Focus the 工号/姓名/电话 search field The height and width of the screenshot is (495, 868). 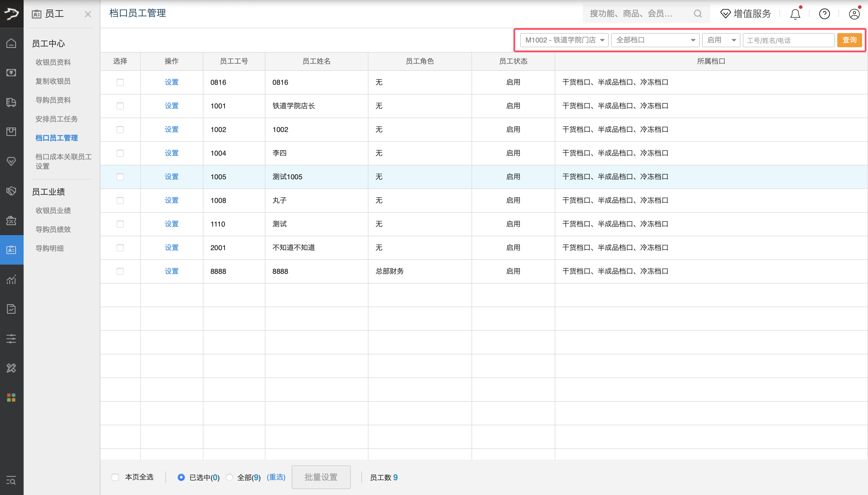pos(788,40)
